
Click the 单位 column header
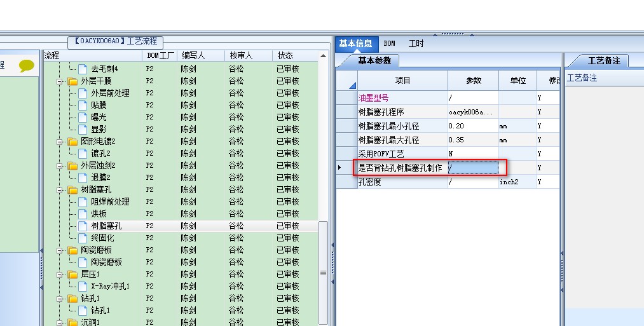coord(518,81)
